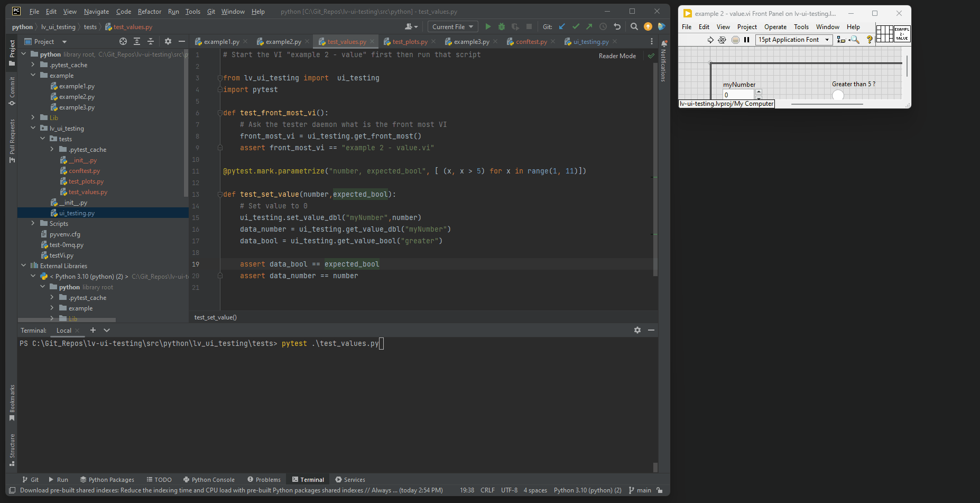Toggle Reader Mode in the editor
Image resolution: width=980 pixels, height=503 pixels.
point(617,56)
